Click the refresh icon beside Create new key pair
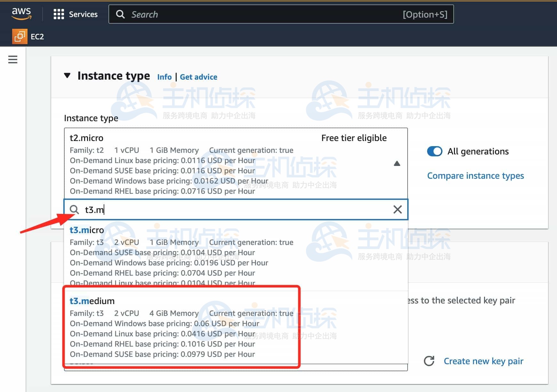Viewport: 557px width, 392px height. click(x=429, y=361)
